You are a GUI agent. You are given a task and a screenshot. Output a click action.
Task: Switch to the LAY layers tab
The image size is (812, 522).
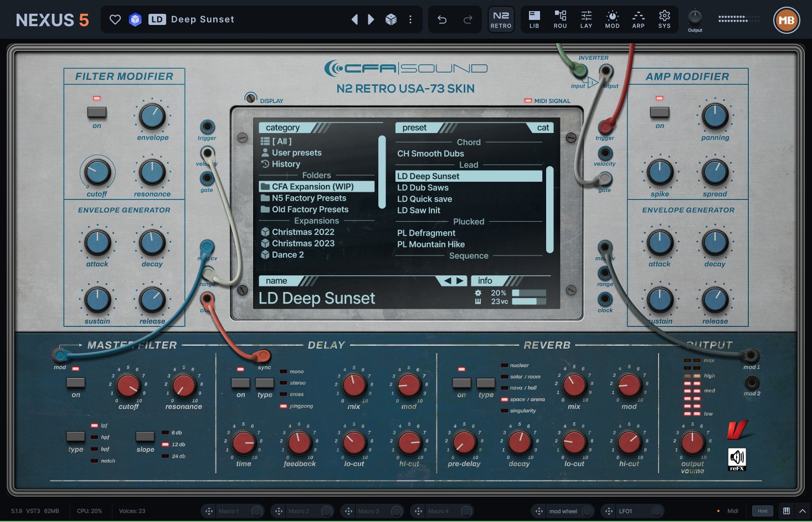587,19
